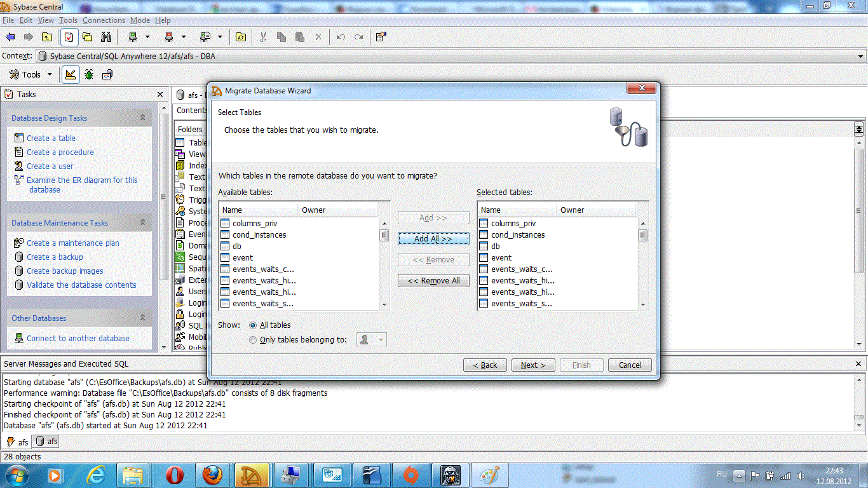The width and height of the screenshot is (868, 488).
Task: Click the Undo toolbar icon
Action: (x=341, y=37)
